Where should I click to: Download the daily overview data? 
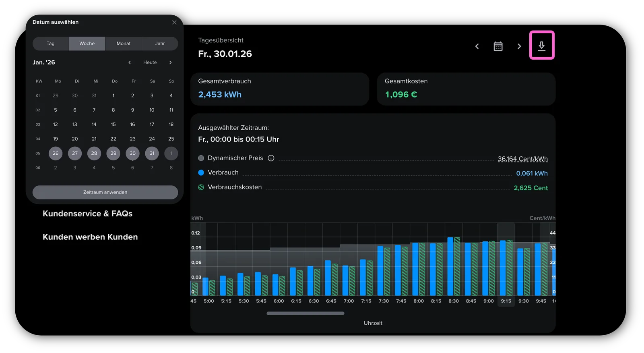coord(541,46)
